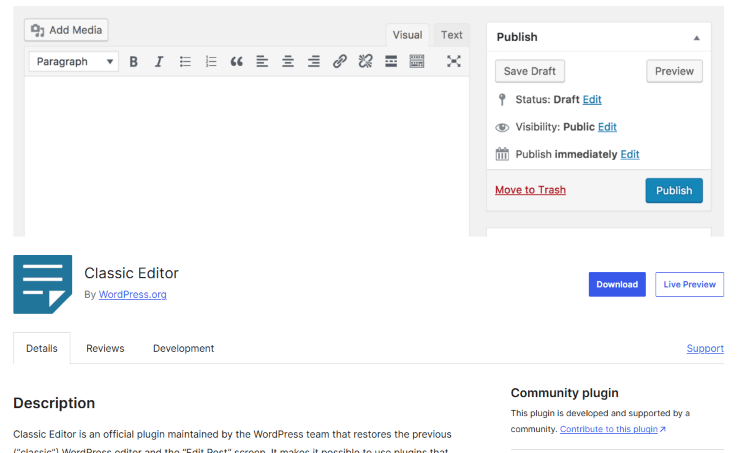Open the Support link
Screen dimensions: 750x453
pos(705,348)
